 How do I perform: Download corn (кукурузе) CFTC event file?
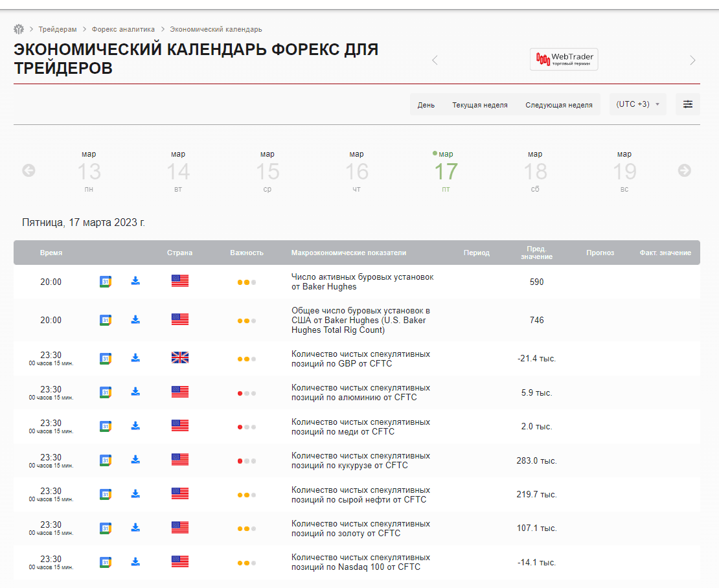(135, 459)
